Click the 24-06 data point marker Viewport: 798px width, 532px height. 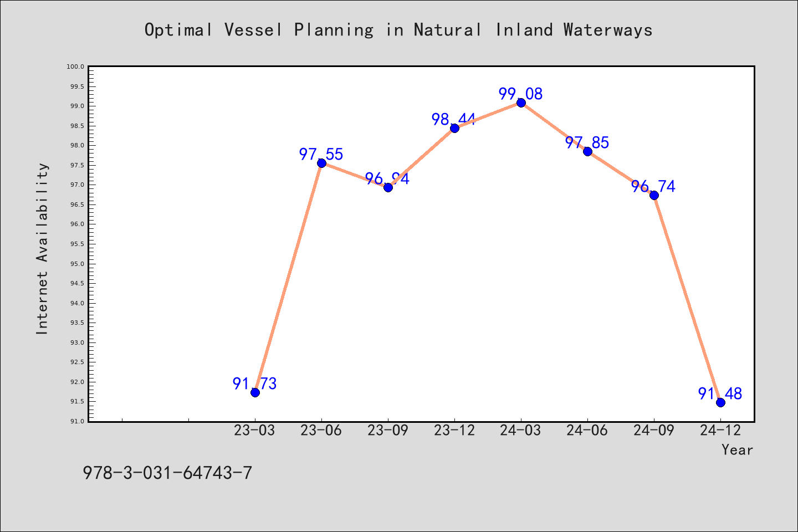click(587, 151)
